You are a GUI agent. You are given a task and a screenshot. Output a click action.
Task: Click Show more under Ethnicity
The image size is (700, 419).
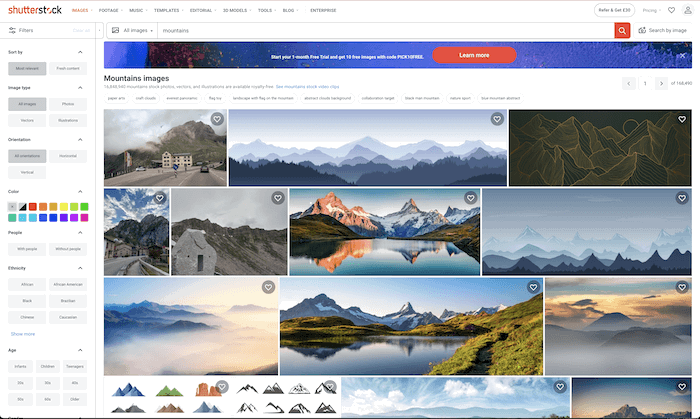click(23, 333)
